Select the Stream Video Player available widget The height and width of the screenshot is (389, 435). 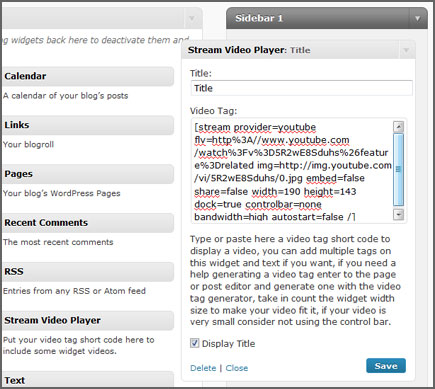coord(88,320)
